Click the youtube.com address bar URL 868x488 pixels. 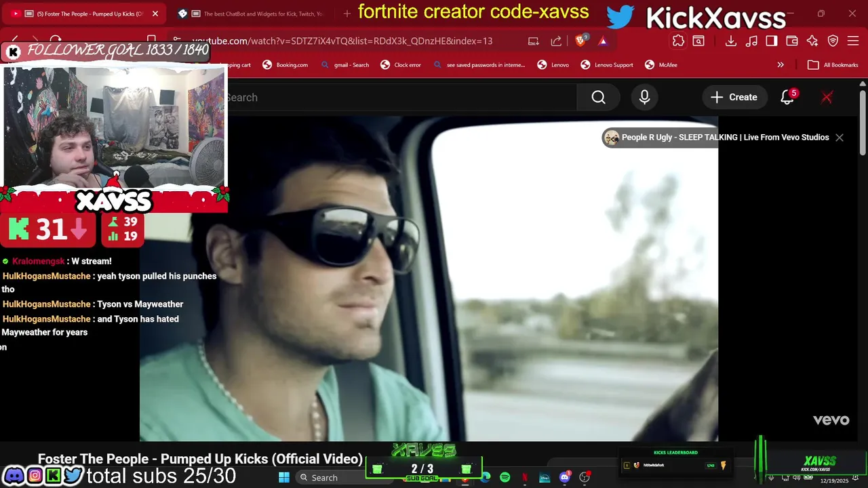pyautogui.click(x=342, y=41)
